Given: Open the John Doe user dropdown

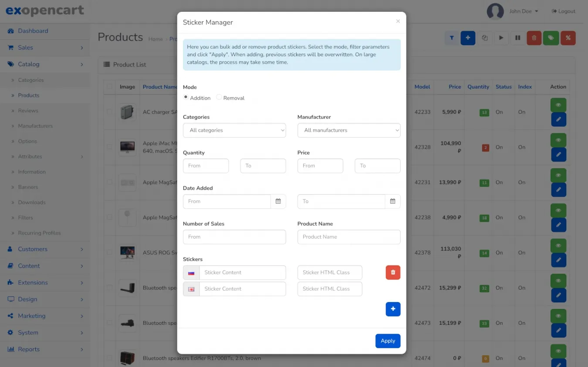Looking at the screenshot, I should click(524, 11).
